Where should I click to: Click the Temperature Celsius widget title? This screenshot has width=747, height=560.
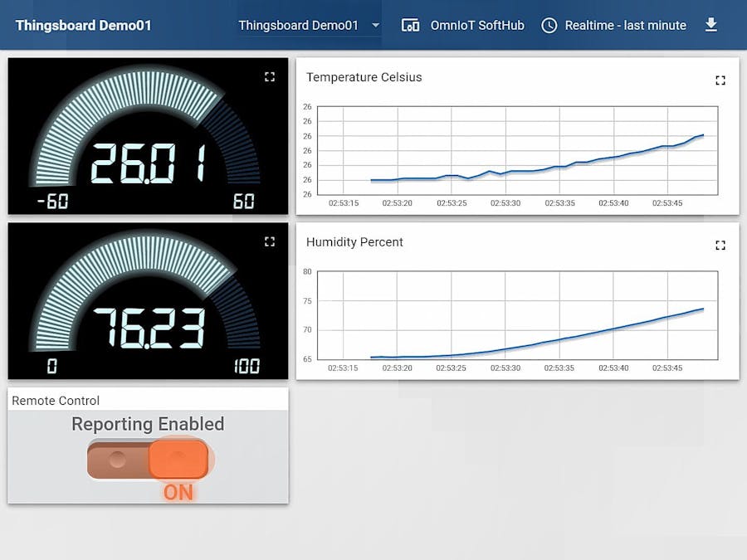tap(364, 77)
